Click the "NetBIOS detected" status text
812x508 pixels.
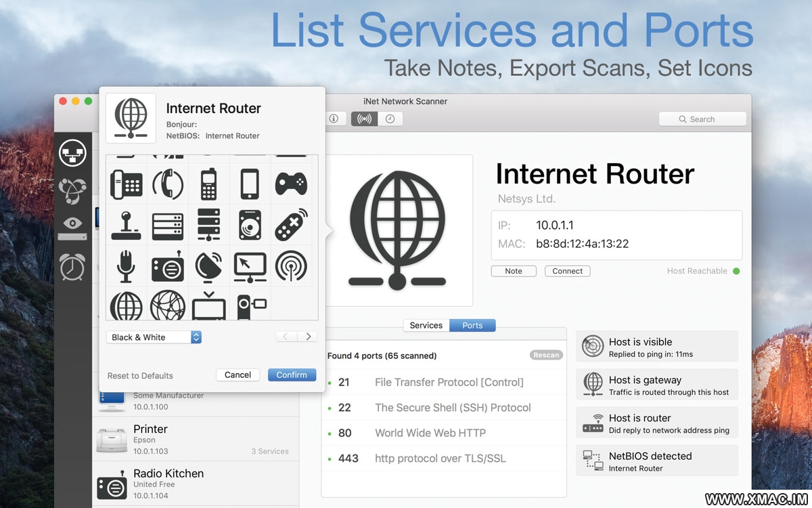tap(650, 456)
